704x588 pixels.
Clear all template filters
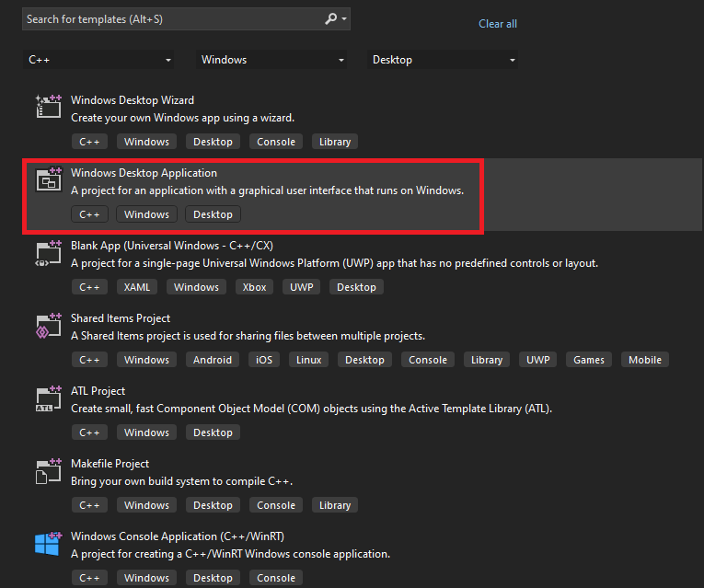pyautogui.click(x=498, y=24)
